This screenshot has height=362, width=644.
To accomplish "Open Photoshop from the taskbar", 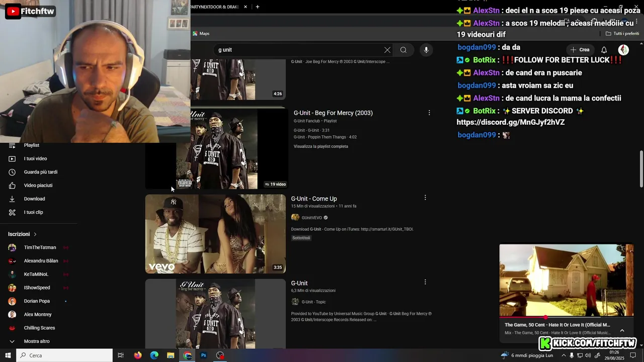I will (x=204, y=355).
